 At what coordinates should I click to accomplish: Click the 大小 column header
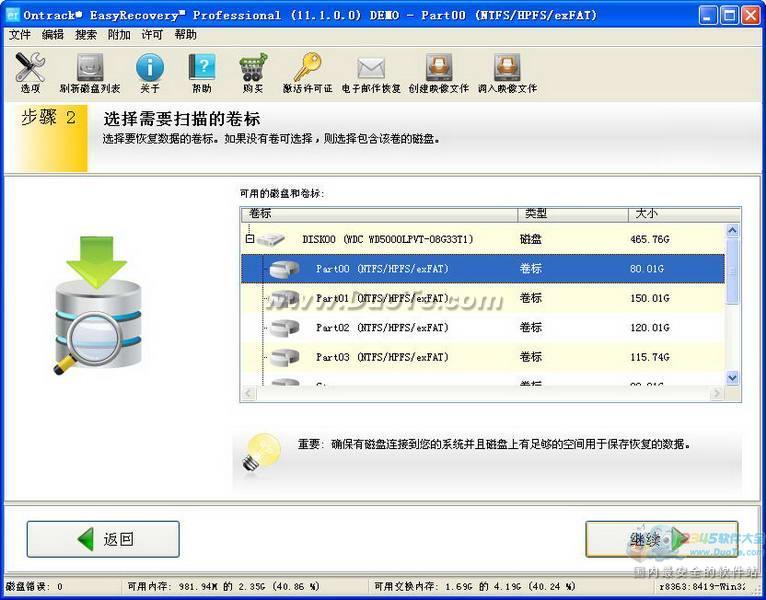pyautogui.click(x=684, y=214)
